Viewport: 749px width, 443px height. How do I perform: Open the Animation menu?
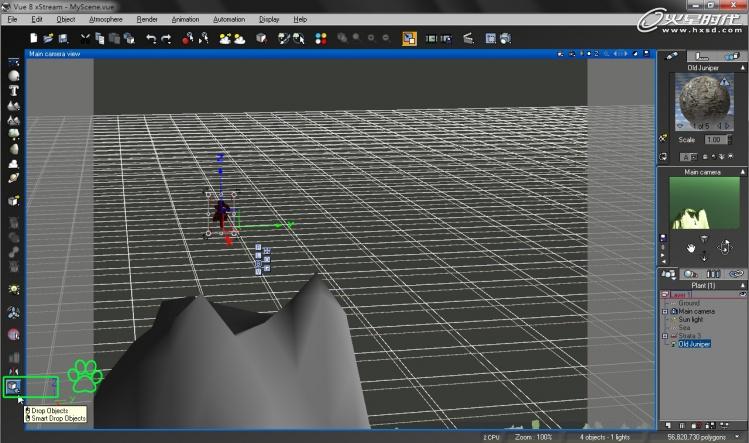(185, 19)
